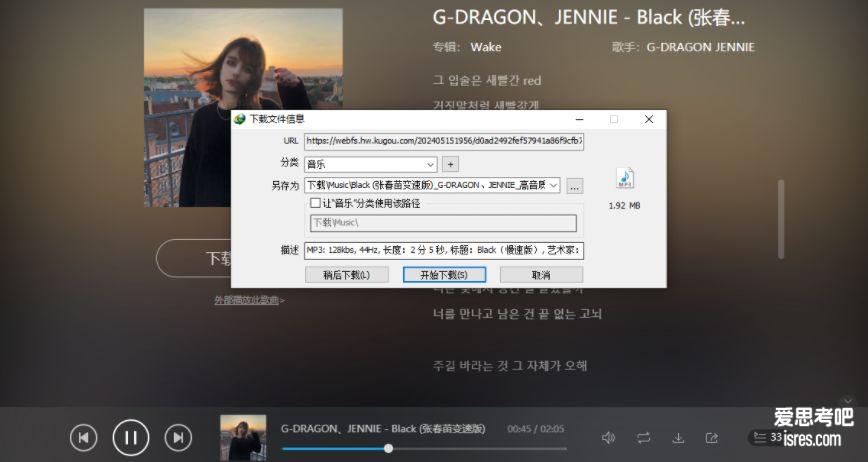Click the song title heading
868x462 pixels.
click(x=589, y=18)
